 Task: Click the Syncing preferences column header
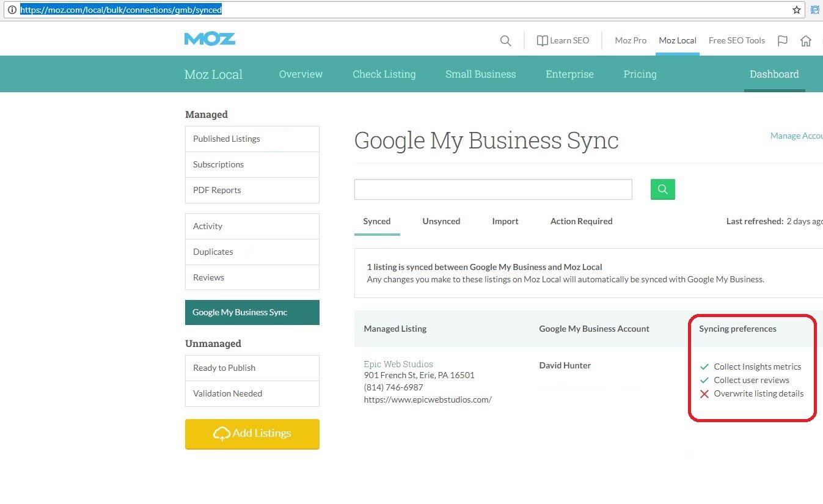[737, 329]
